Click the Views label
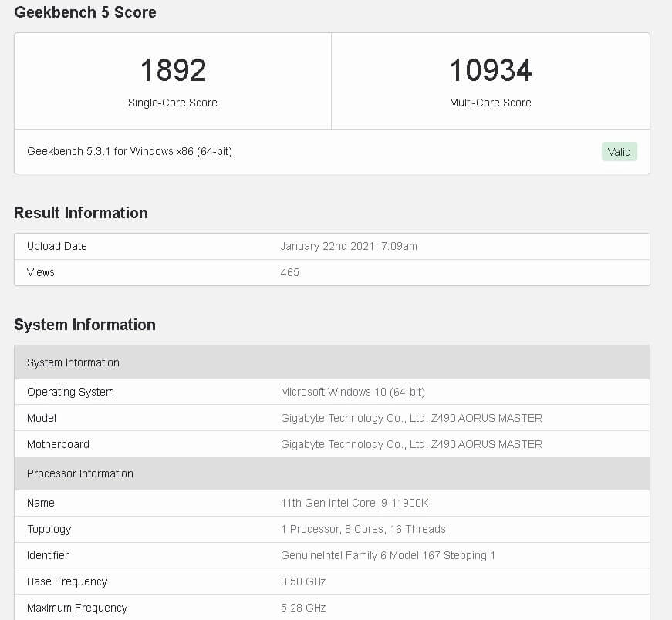This screenshot has height=620, width=672. click(x=41, y=272)
